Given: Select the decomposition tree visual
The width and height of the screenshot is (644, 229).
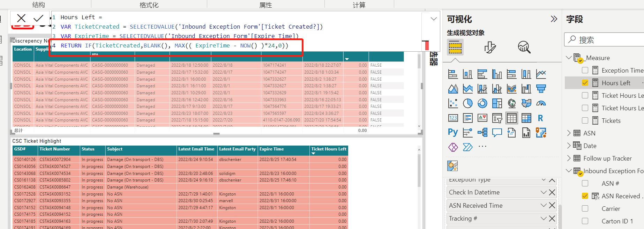Looking at the screenshot, I should tap(482, 133).
